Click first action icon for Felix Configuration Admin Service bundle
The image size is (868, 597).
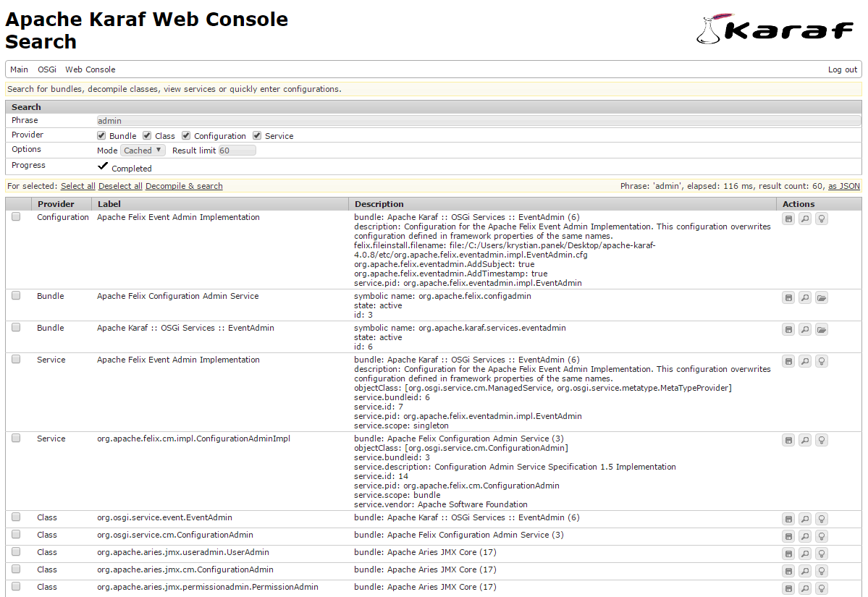click(788, 298)
